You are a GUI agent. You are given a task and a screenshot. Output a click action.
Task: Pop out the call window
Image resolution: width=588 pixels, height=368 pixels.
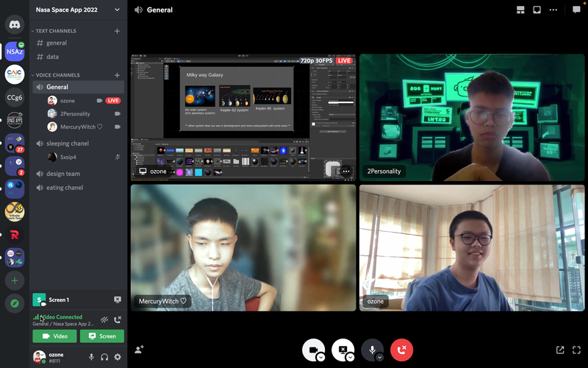(x=559, y=350)
